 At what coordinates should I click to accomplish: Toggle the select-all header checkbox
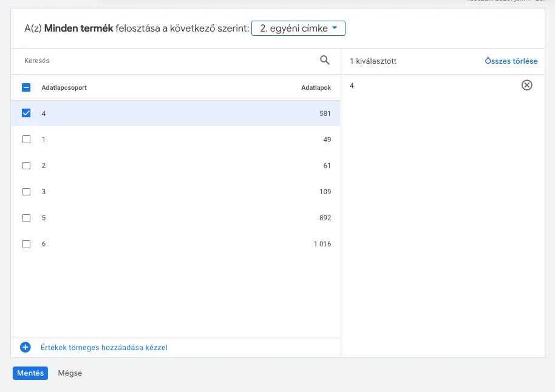26,87
